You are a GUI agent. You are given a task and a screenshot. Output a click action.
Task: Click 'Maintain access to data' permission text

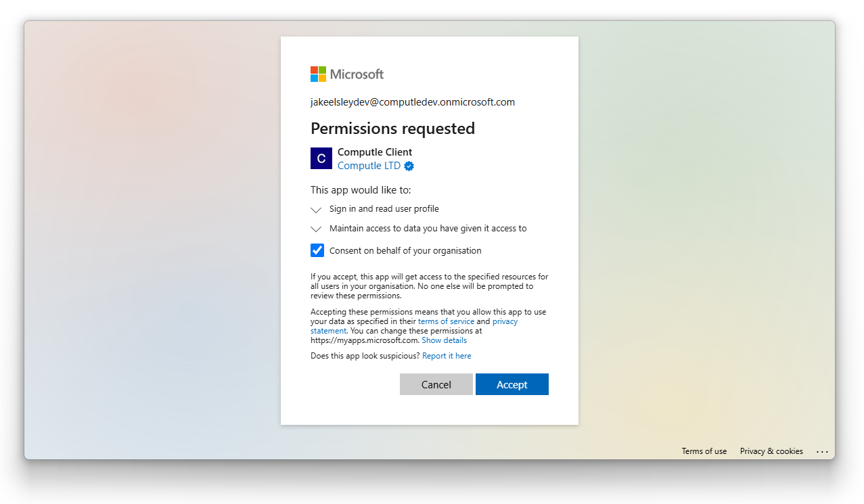tap(428, 229)
